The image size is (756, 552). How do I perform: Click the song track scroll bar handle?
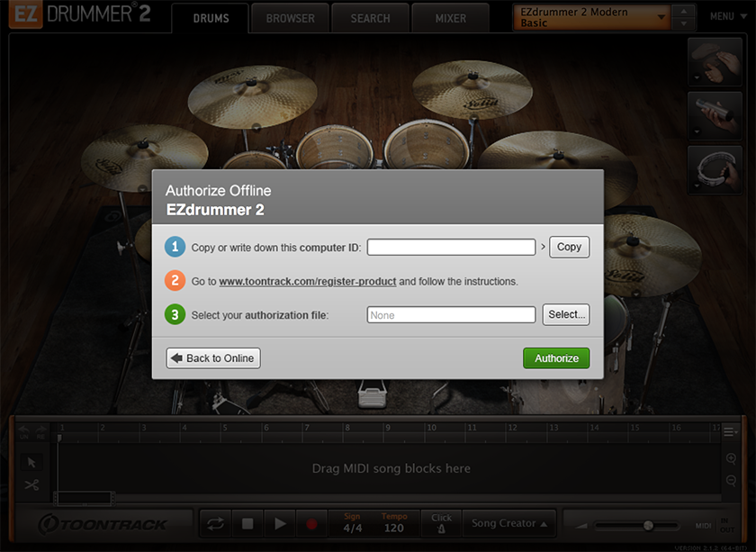click(84, 498)
